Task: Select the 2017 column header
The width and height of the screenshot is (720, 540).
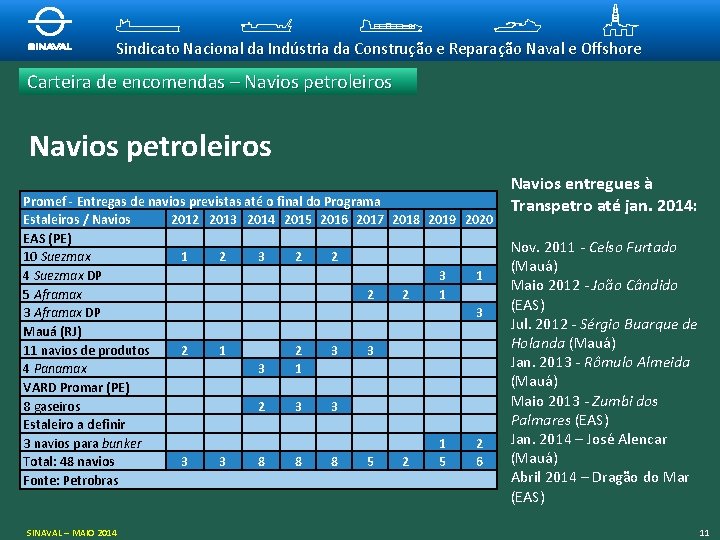Action: (370, 219)
